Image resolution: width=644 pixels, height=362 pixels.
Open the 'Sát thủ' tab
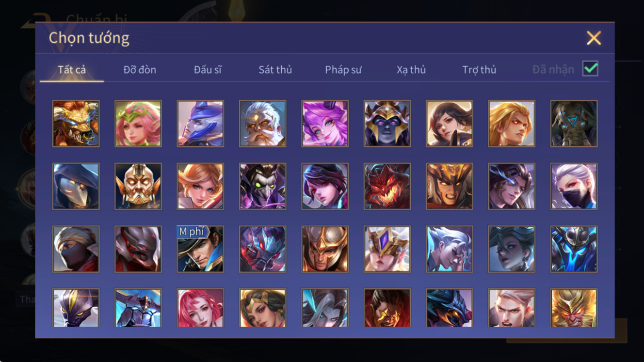click(275, 70)
